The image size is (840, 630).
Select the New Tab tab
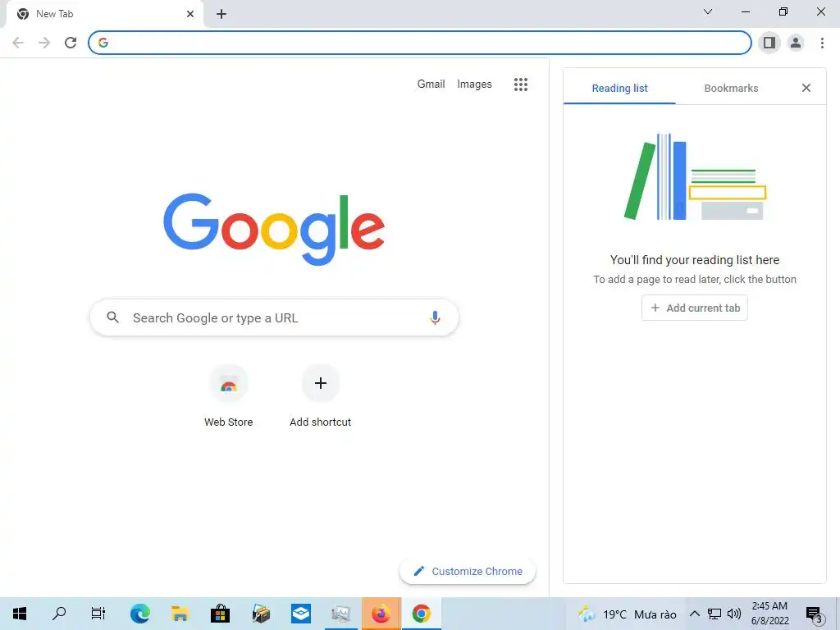click(x=105, y=15)
